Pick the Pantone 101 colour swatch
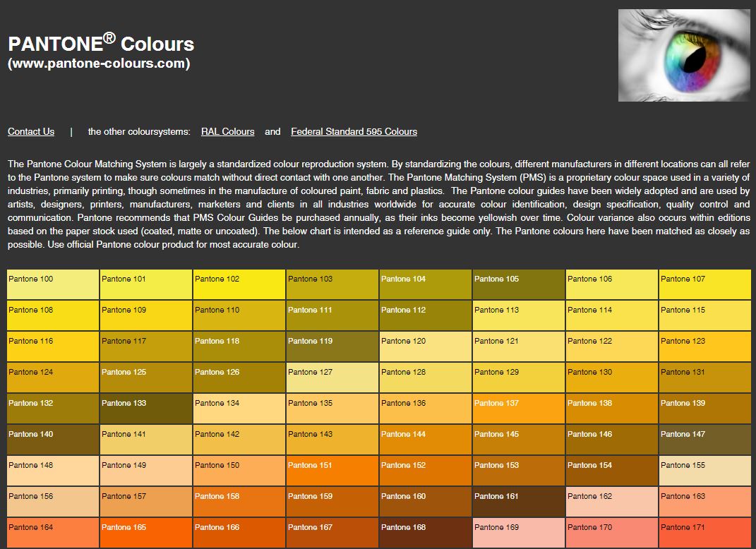756x549 pixels. (x=146, y=284)
